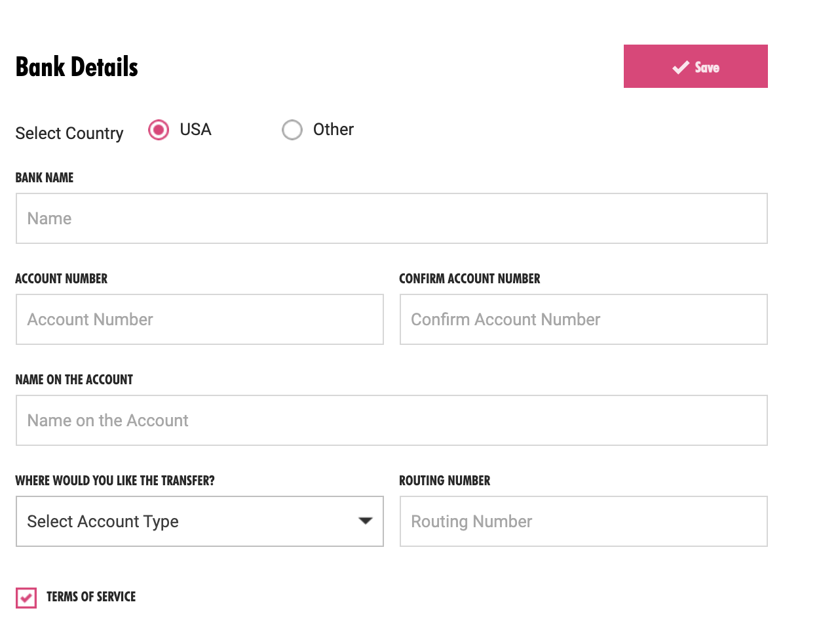Click the Save button text
This screenshot has height=640, width=840.
click(707, 68)
